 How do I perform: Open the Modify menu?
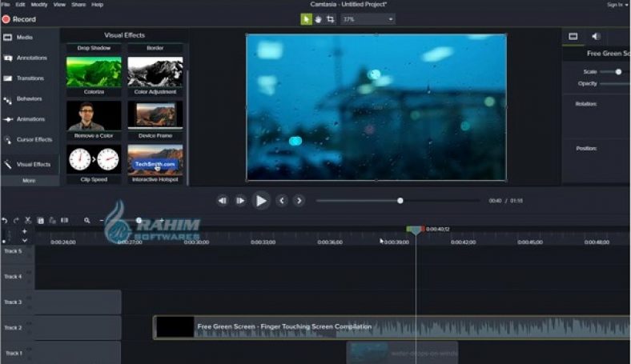pyautogui.click(x=38, y=5)
